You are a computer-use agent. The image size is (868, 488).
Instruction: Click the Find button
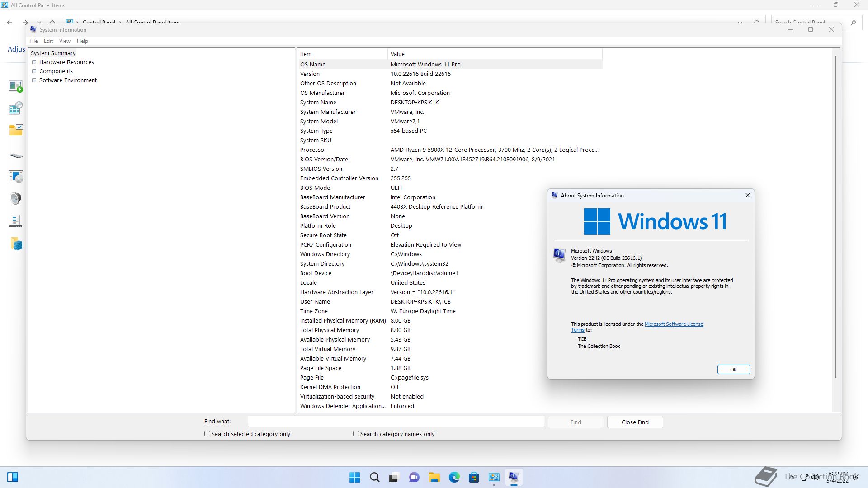click(576, 422)
